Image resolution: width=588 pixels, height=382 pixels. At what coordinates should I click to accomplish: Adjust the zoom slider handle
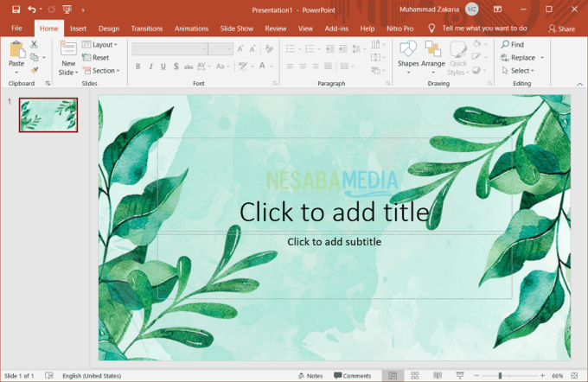pos(500,375)
